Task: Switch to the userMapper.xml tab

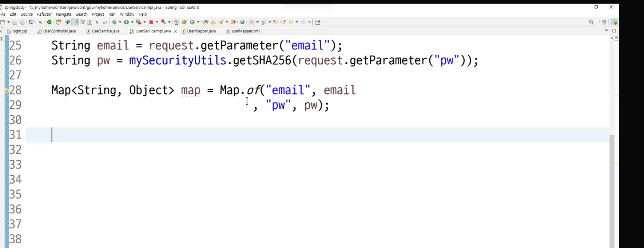Action: point(243,31)
